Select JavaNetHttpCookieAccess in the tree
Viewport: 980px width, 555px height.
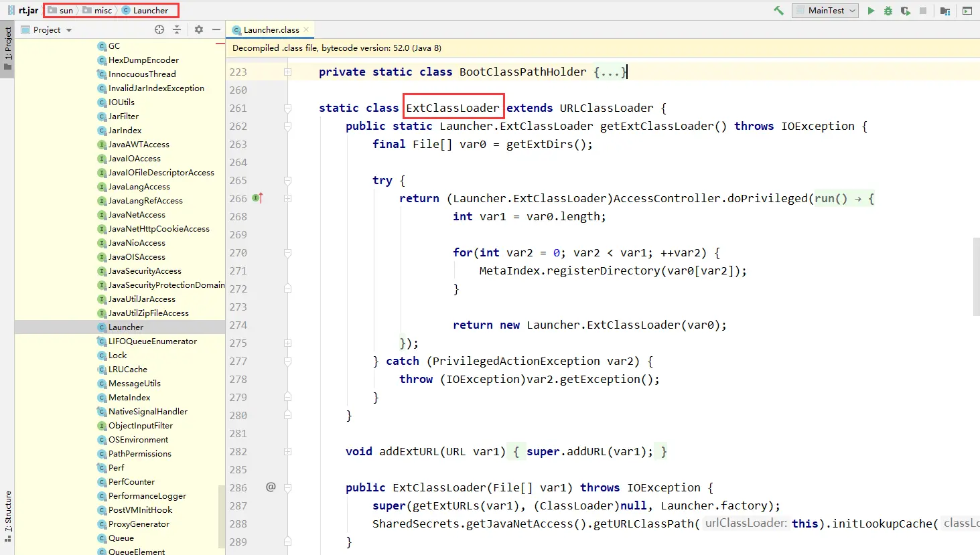click(x=159, y=228)
